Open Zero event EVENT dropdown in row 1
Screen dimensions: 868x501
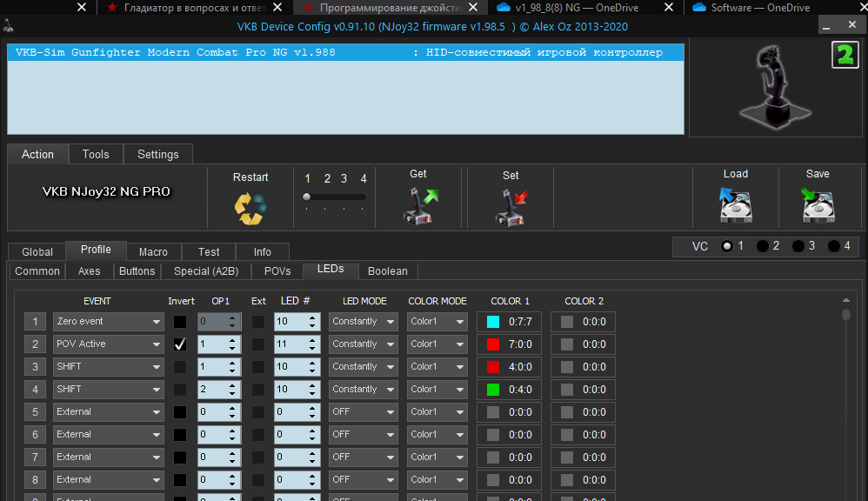[109, 322]
